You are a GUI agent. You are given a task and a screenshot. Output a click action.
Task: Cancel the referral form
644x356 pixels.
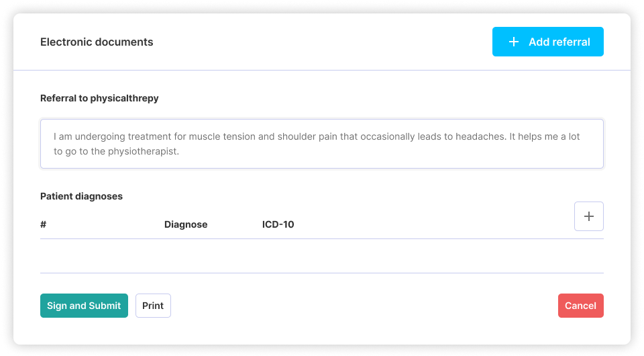[580, 306]
